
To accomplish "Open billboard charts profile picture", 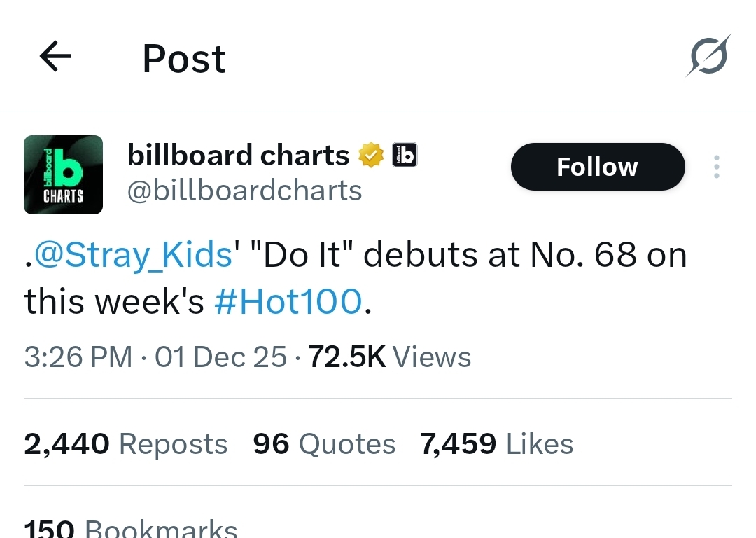I will click(x=64, y=174).
